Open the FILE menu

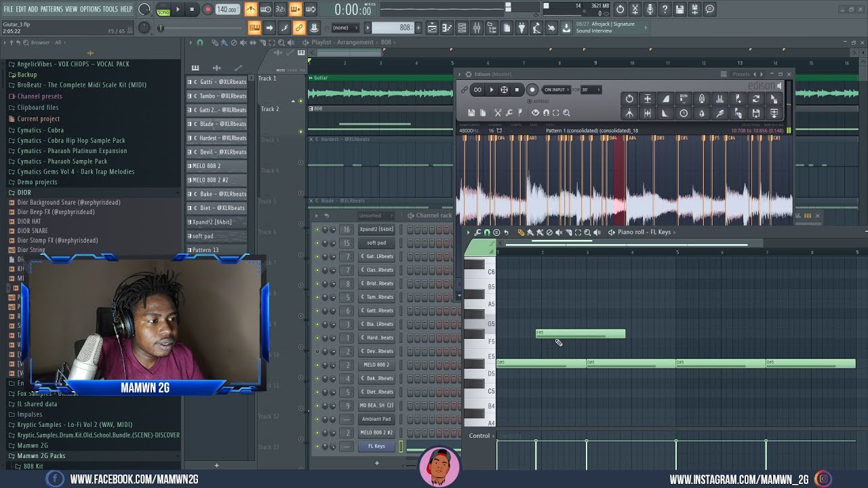tap(8, 9)
